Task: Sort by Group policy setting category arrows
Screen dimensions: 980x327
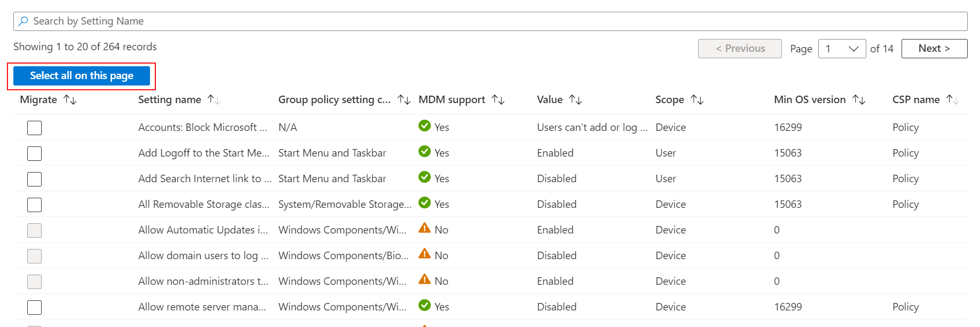Action: tap(404, 100)
